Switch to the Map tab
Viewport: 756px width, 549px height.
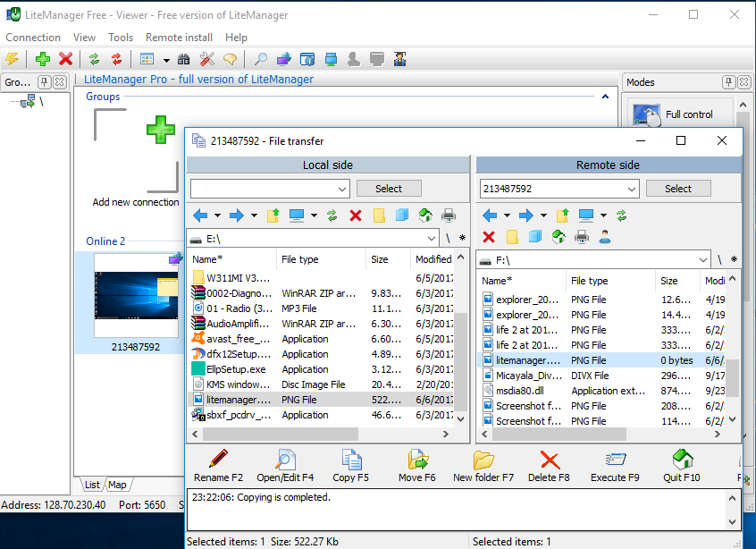pos(117,485)
